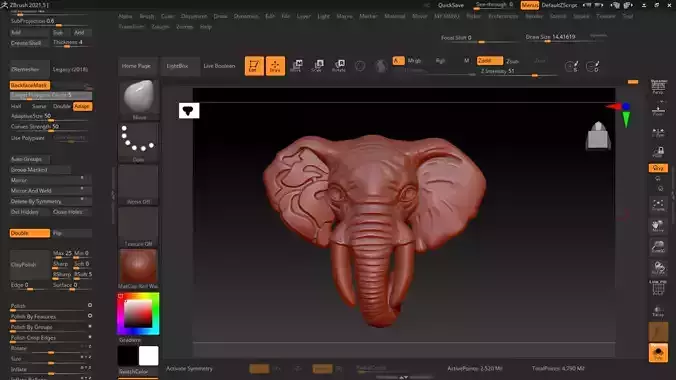676x380 pixels.
Task: Click the Solo mode icon at bottom right
Action: (x=658, y=353)
